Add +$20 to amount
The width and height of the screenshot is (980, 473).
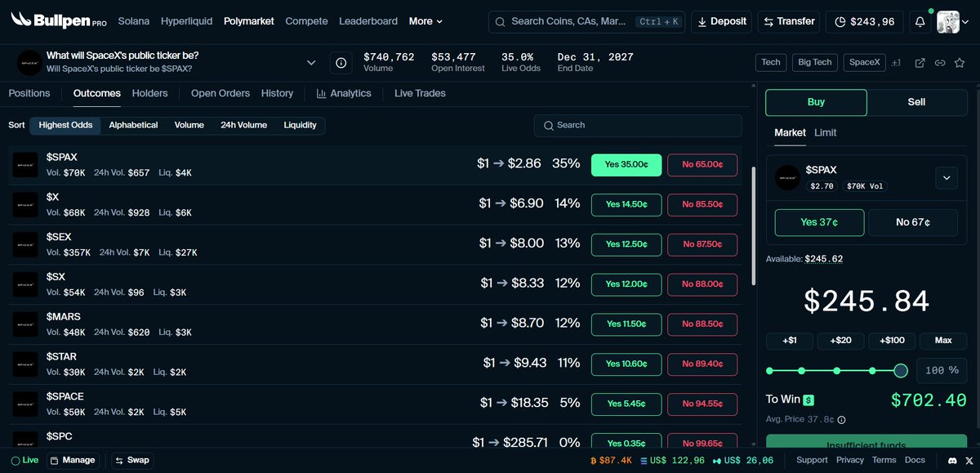(x=840, y=341)
